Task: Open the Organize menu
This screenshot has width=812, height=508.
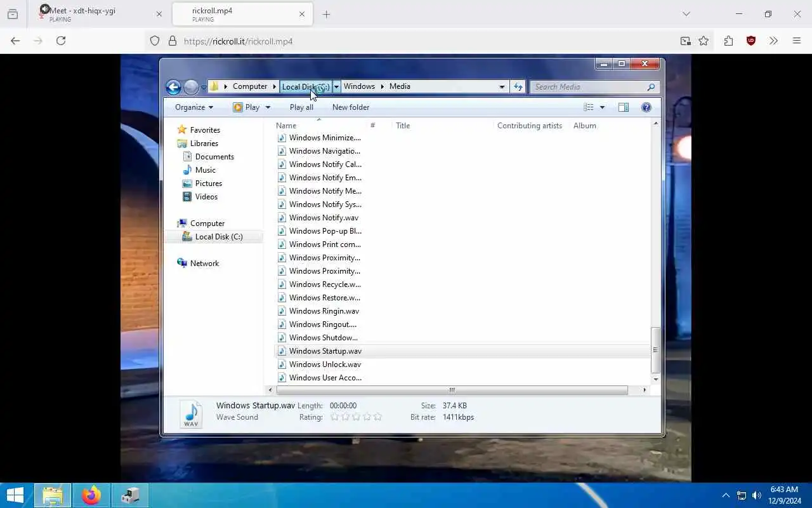Action: click(194, 107)
